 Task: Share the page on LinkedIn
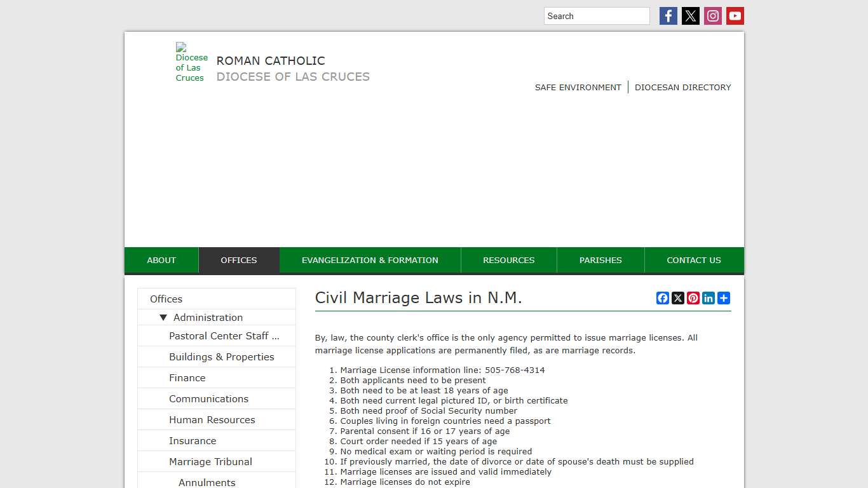click(709, 297)
